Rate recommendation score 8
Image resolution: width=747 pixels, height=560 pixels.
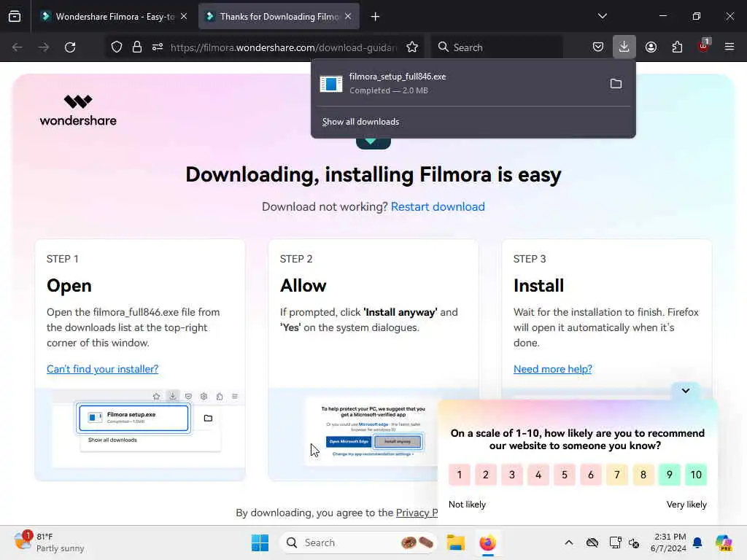pos(643,475)
